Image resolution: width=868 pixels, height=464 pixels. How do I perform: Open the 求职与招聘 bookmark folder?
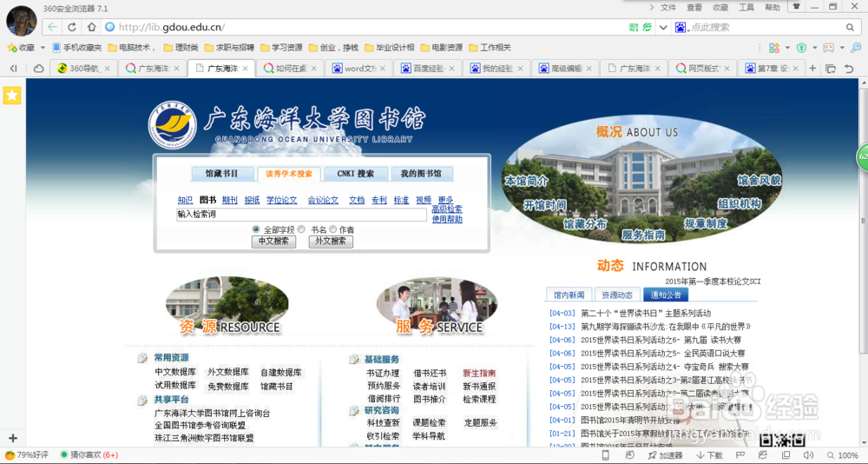(x=229, y=48)
